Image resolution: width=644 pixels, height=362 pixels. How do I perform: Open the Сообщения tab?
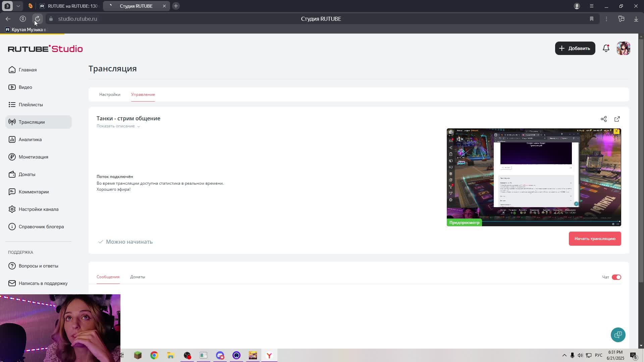click(108, 277)
